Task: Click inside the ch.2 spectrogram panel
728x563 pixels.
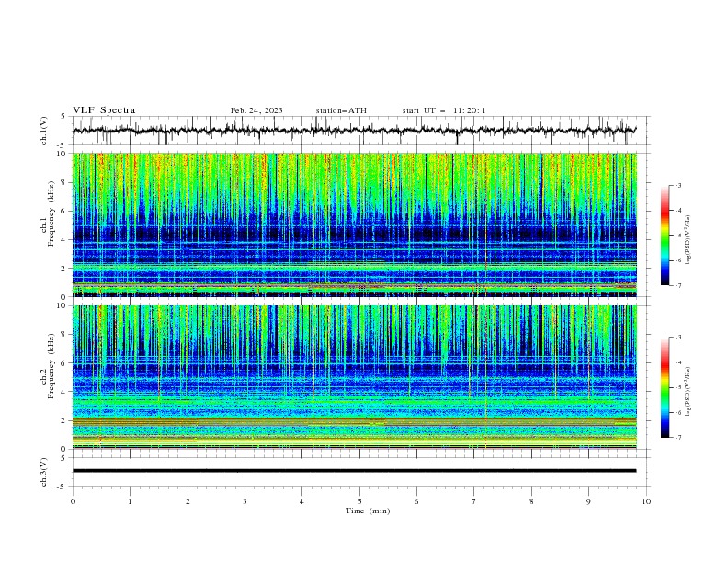Action: [x=354, y=377]
